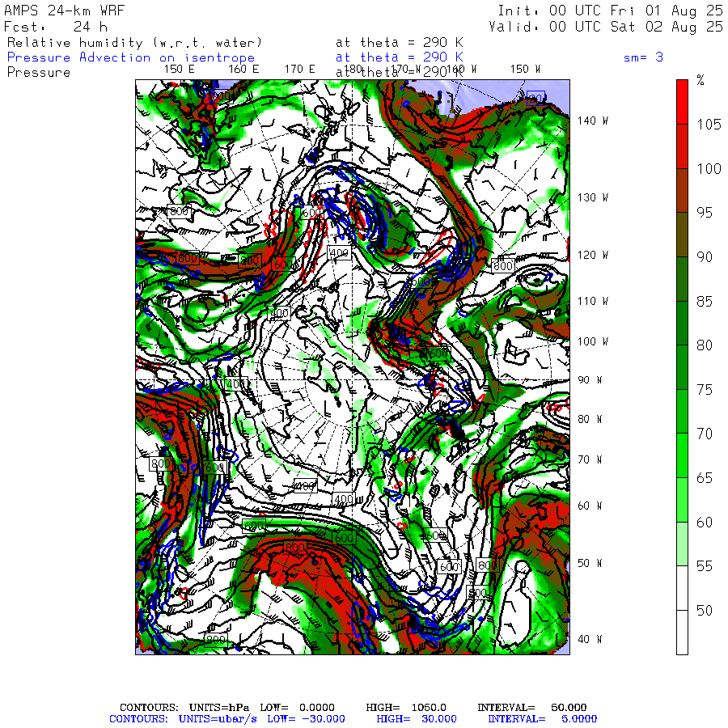Click the "%" unit label above the colorbar

pyautogui.click(x=700, y=80)
